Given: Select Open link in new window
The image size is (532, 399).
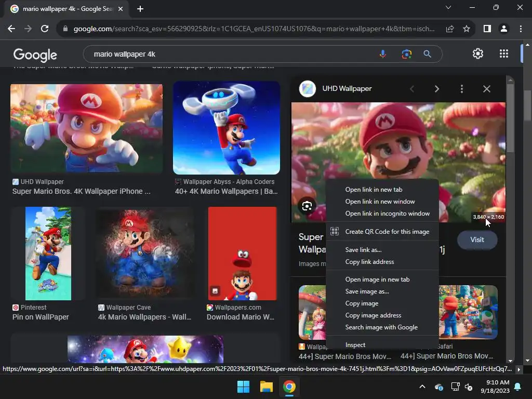Looking at the screenshot, I should tap(380, 202).
